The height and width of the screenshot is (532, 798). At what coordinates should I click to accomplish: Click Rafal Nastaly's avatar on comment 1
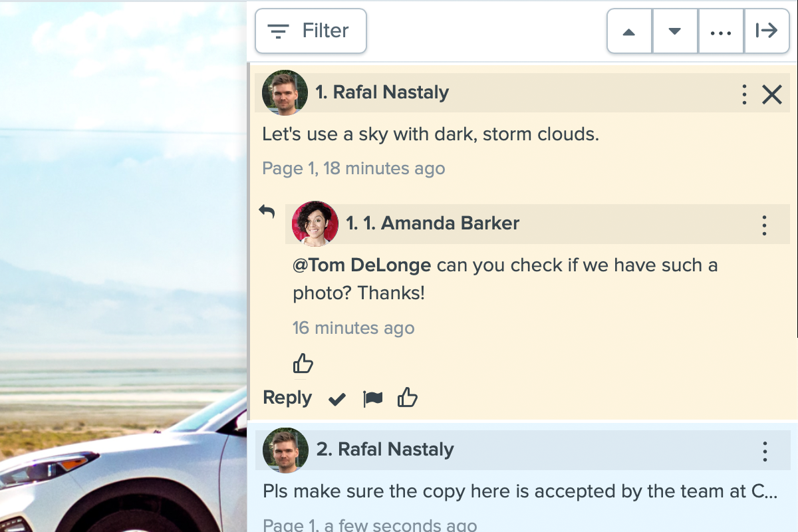[x=285, y=92]
